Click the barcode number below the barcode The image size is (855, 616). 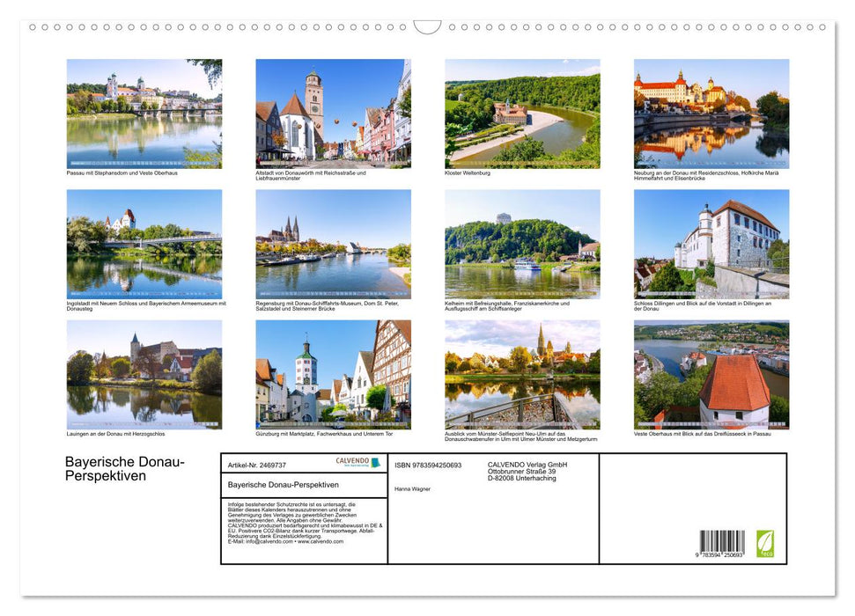(719, 555)
